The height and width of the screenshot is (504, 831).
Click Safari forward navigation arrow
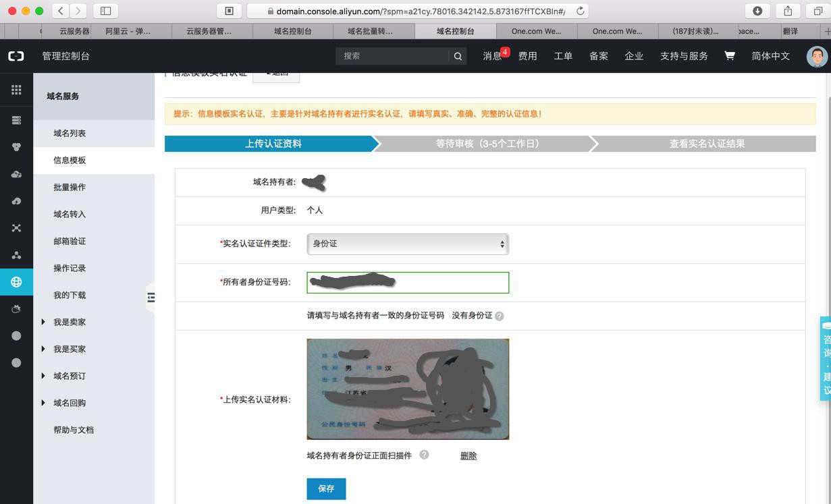[78, 11]
